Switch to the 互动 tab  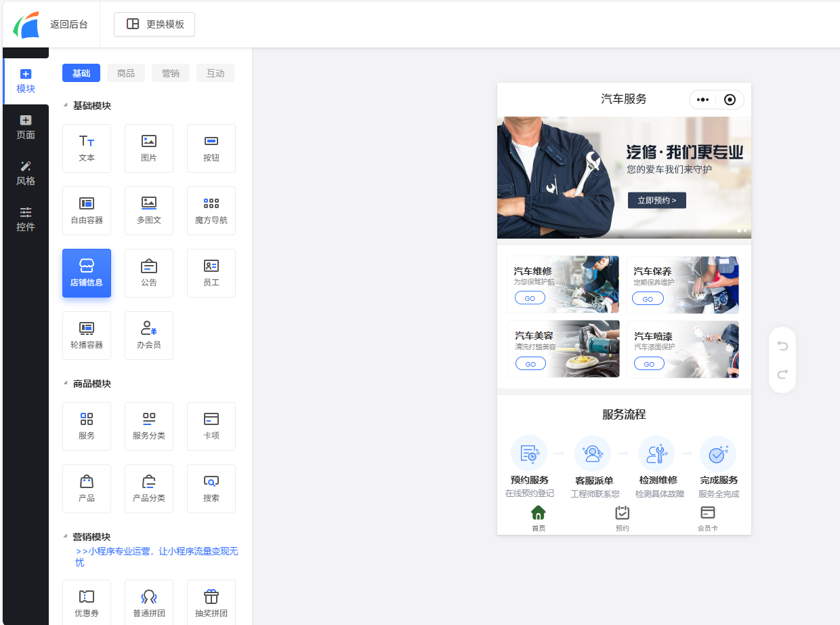[215, 73]
